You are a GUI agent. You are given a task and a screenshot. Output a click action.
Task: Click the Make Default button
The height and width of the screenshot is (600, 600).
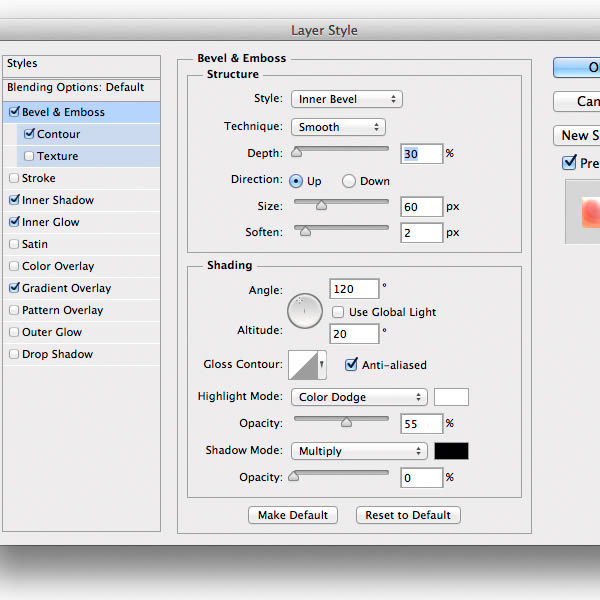(x=292, y=515)
